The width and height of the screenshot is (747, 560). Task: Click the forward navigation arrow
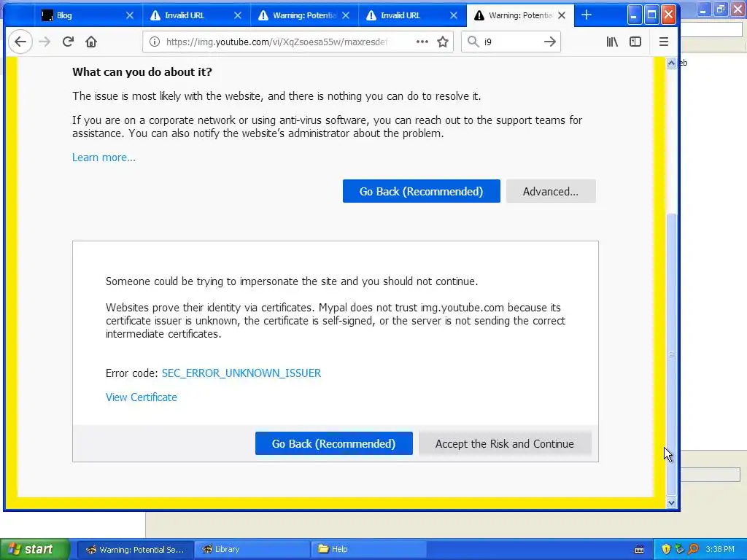coord(44,42)
